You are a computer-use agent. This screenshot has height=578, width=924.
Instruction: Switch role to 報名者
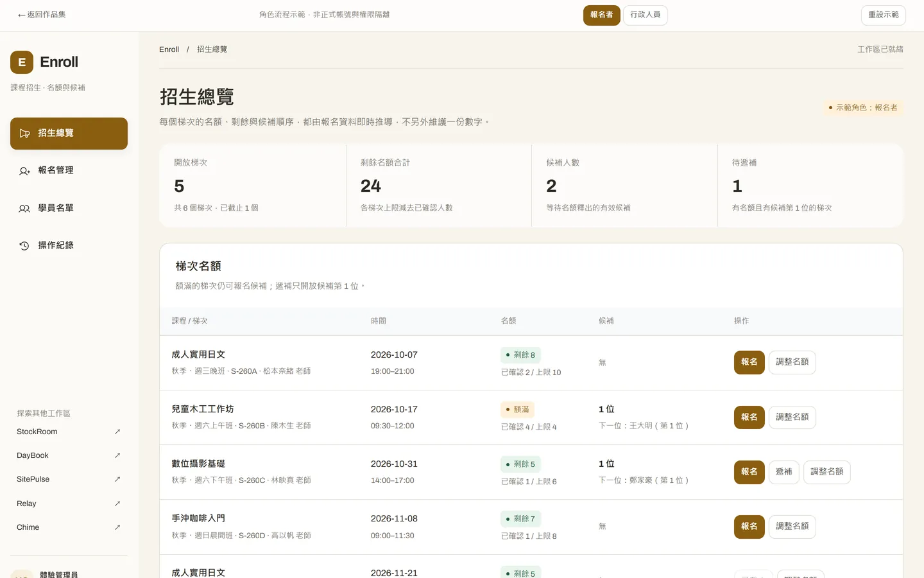coord(601,15)
